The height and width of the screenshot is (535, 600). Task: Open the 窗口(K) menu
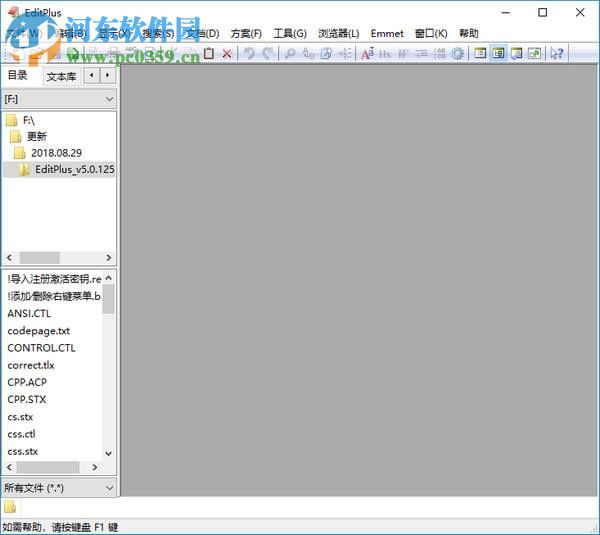[x=431, y=34]
